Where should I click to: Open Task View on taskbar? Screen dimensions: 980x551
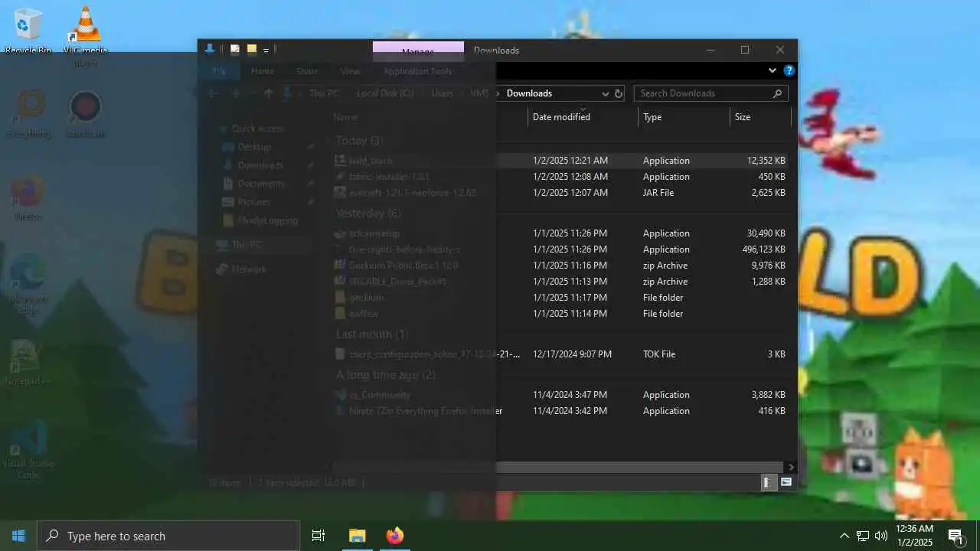pyautogui.click(x=318, y=536)
